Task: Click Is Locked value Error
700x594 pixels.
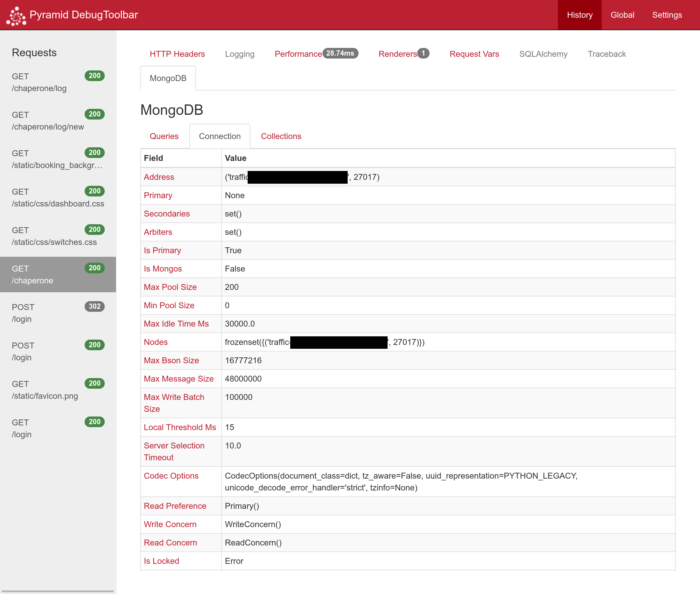Action: coord(234,561)
